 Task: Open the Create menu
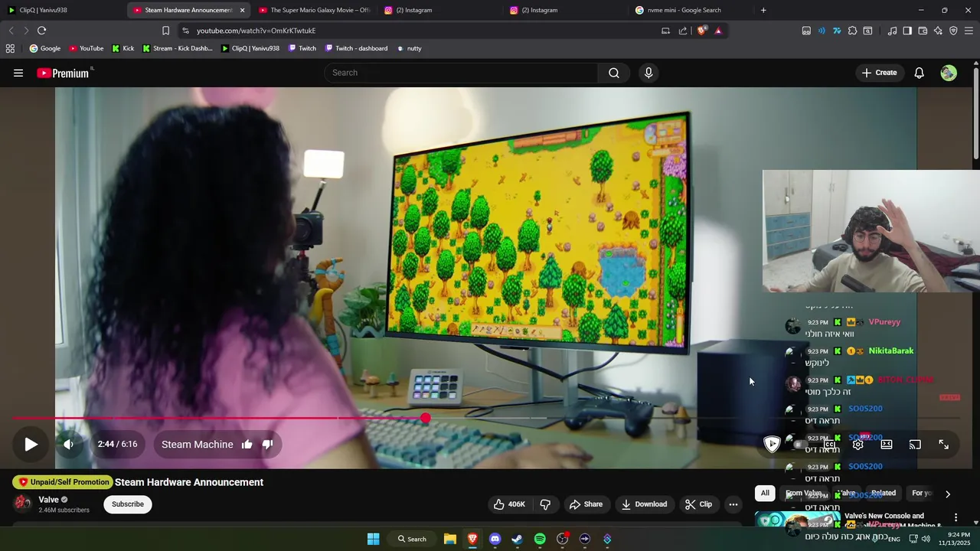click(879, 73)
